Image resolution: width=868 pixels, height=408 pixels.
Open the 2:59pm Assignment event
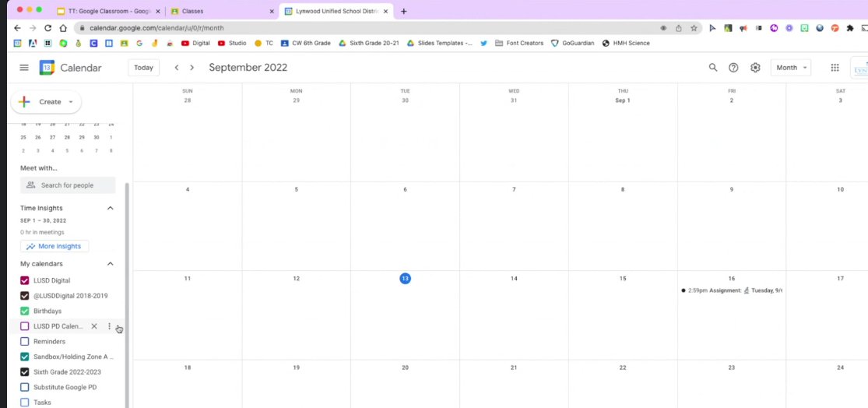[731, 290]
